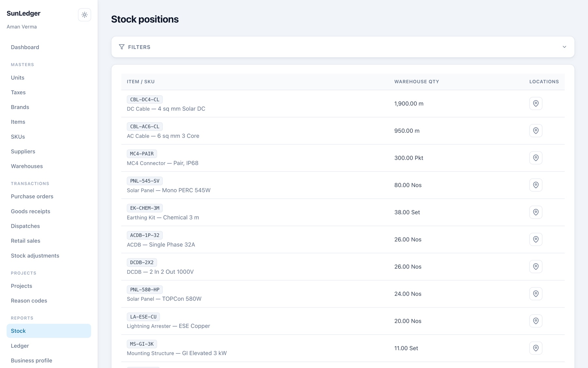588x368 pixels.
Task: Go to Suppliers
Action: tap(49, 151)
